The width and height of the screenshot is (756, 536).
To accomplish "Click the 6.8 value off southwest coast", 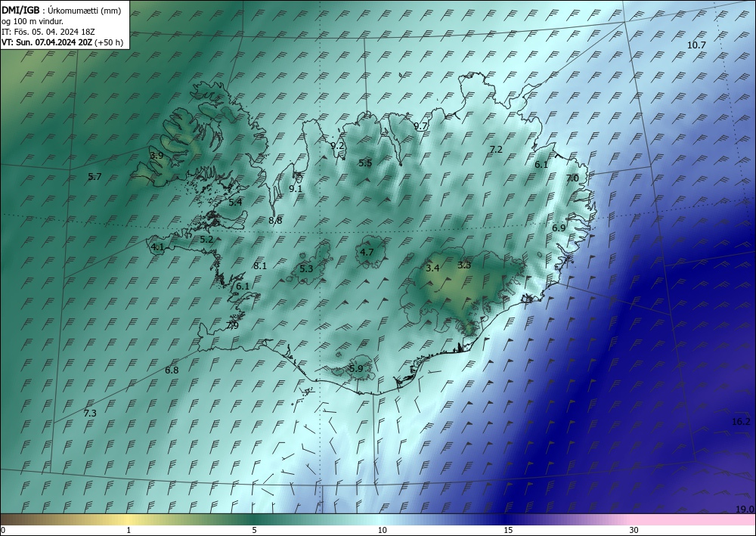I will coord(172,370).
